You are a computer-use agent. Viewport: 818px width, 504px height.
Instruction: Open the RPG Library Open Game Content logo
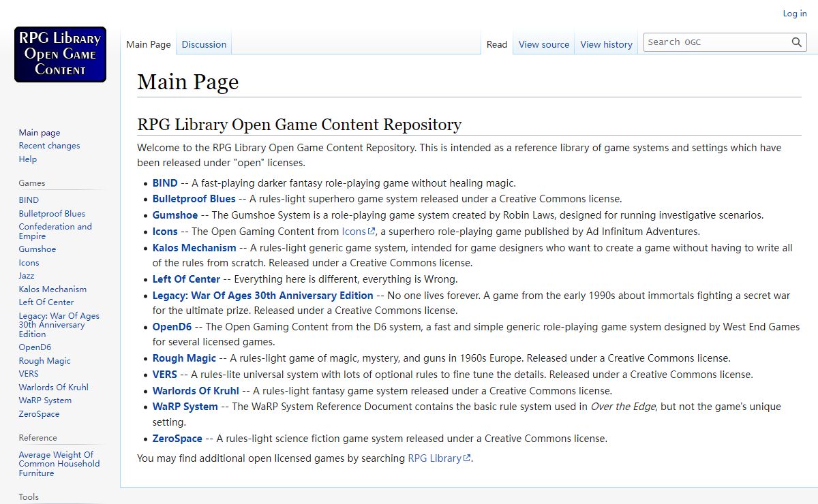(x=60, y=54)
